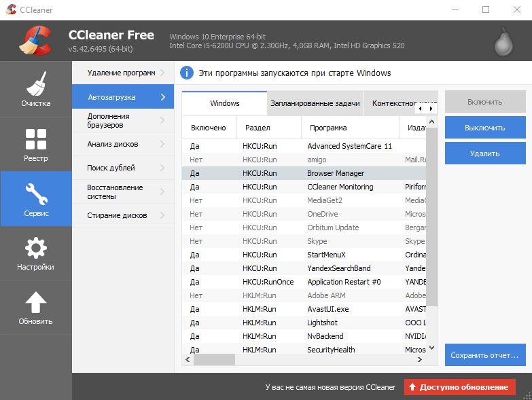
Task: Click the Обновить upgrade arrow icon
Action: coord(36,302)
